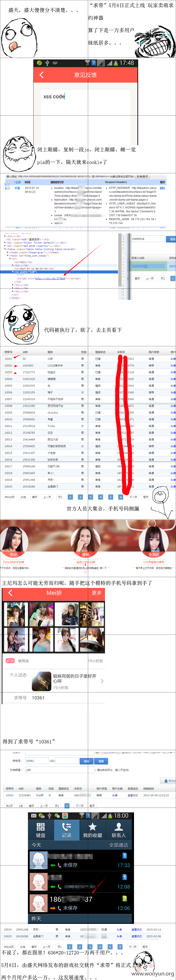176x980 pixels.
Task: Go to page 6 under the scribbled phone table
Action: (121, 497)
